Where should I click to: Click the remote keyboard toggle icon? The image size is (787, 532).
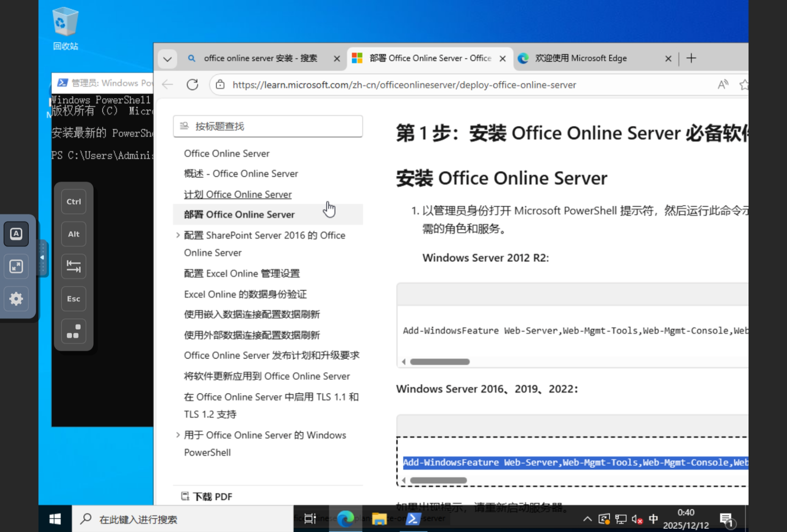[x=16, y=234]
